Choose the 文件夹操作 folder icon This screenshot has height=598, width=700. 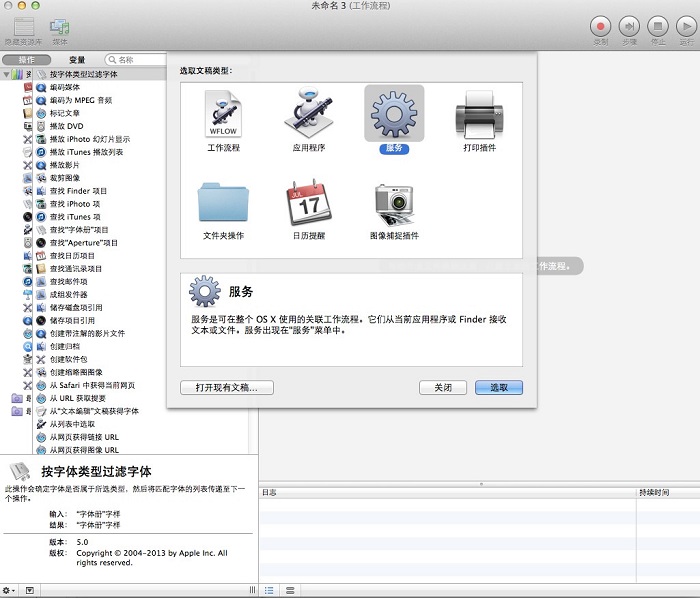tap(223, 209)
